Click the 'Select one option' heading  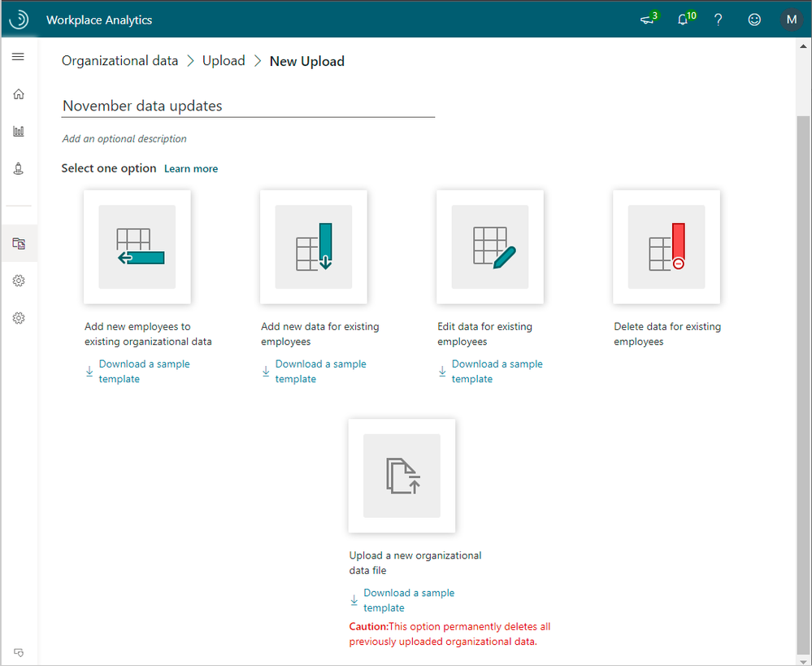[109, 168]
